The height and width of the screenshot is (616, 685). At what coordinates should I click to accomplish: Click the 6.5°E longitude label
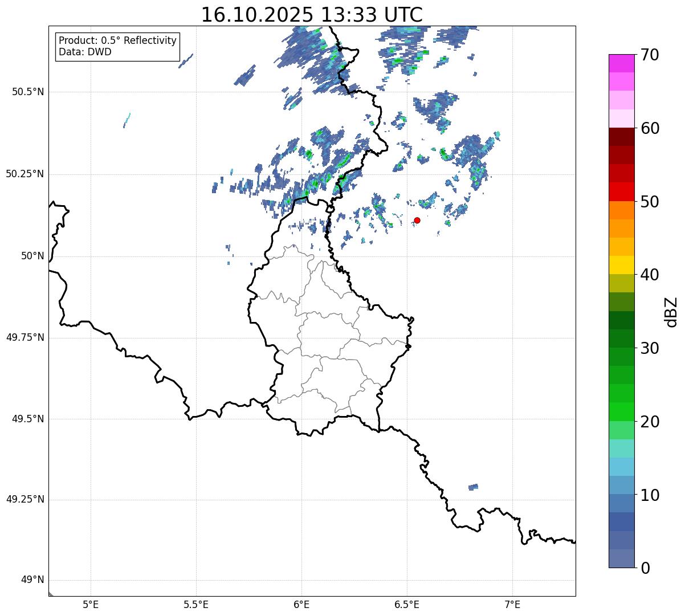pos(407,605)
